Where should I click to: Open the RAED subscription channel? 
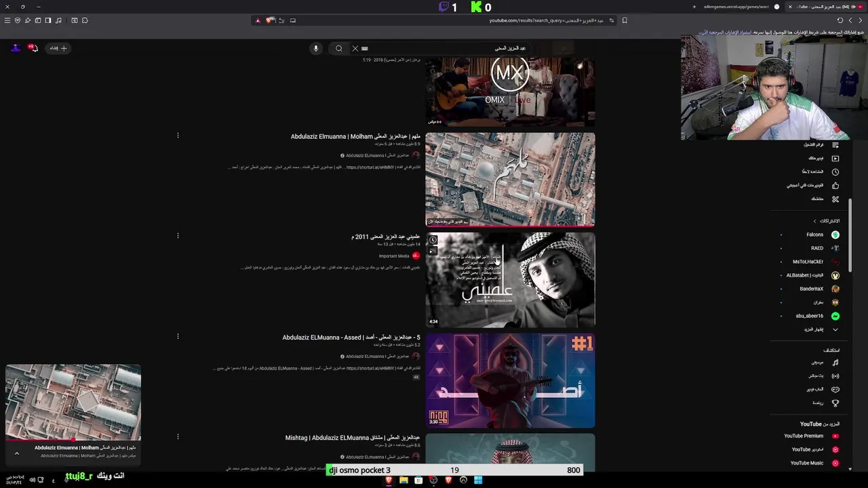(825, 248)
